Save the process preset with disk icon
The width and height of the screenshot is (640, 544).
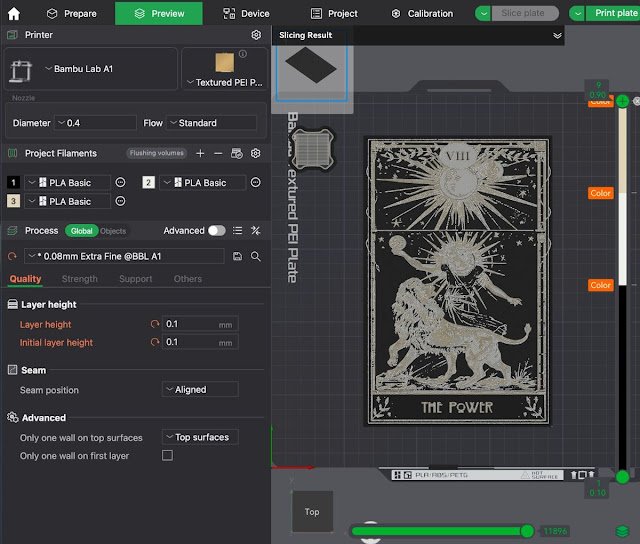pos(237,256)
